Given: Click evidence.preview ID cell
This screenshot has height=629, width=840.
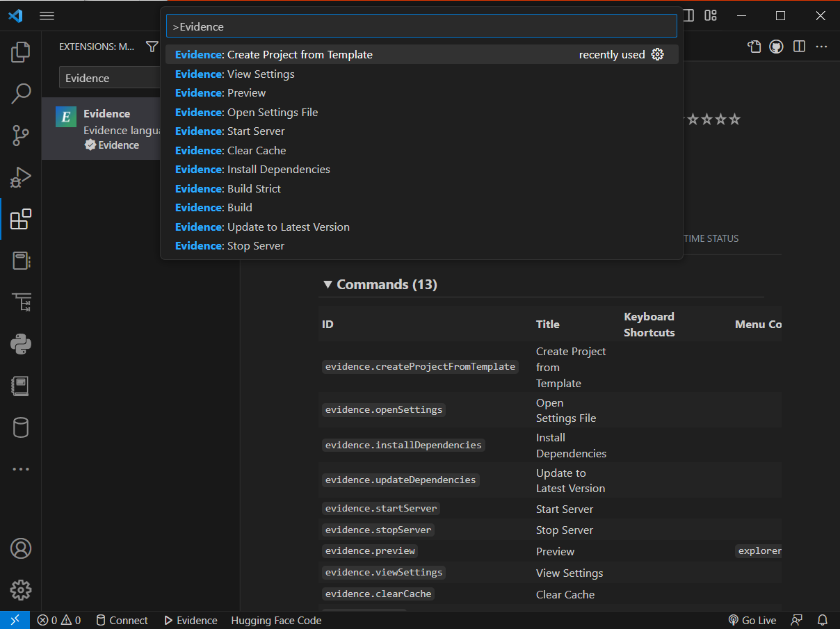Looking at the screenshot, I should [x=370, y=550].
